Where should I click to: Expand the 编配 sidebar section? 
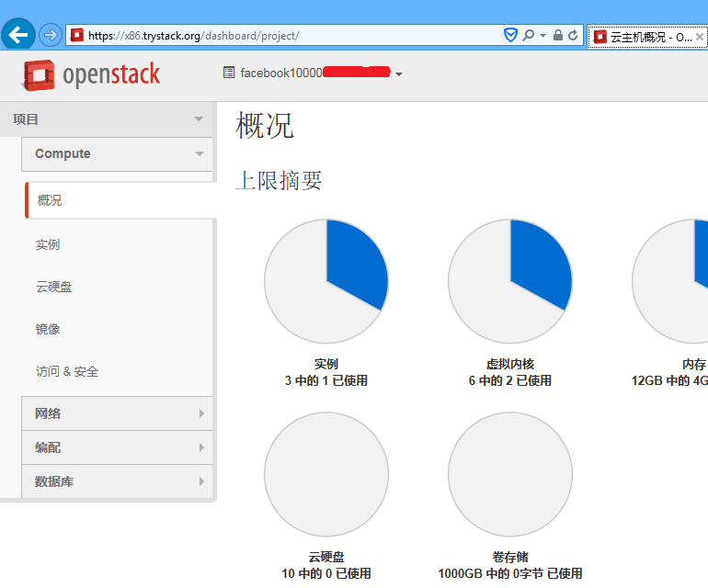(x=117, y=447)
